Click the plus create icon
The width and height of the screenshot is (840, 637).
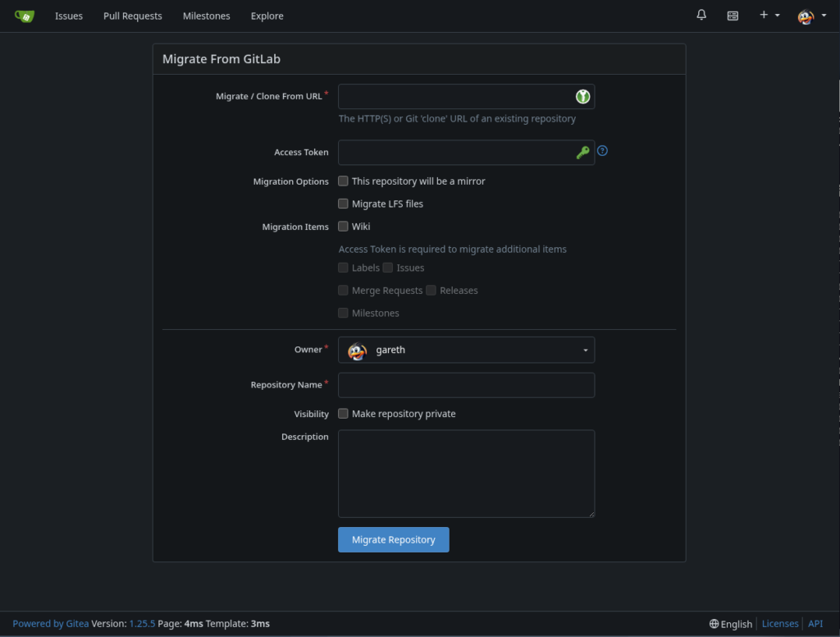(x=764, y=16)
